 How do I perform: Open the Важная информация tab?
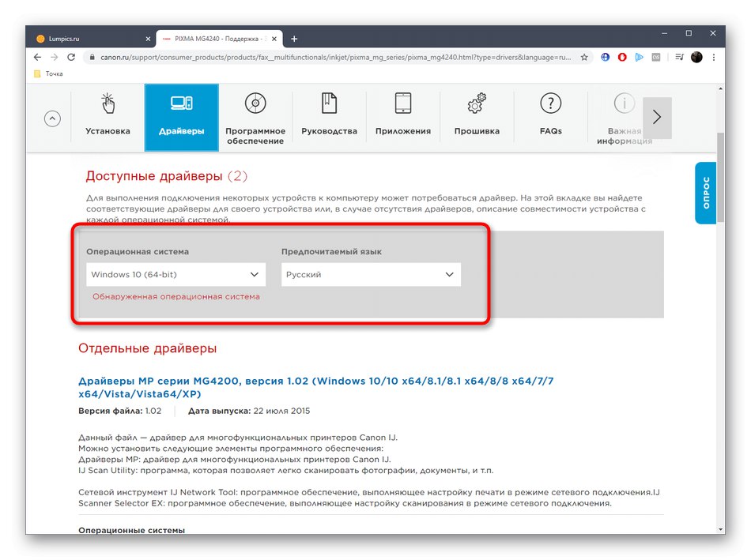tap(624, 118)
